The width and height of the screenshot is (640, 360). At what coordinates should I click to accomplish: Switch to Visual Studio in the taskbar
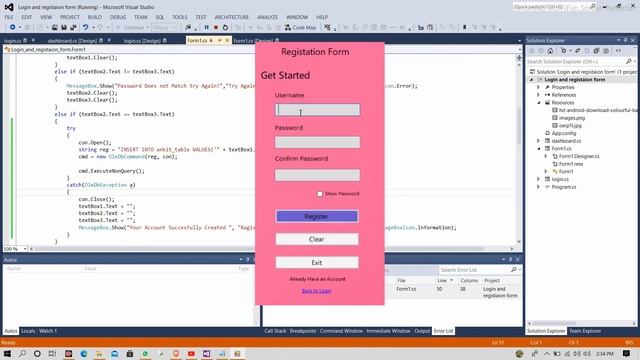click(207, 353)
